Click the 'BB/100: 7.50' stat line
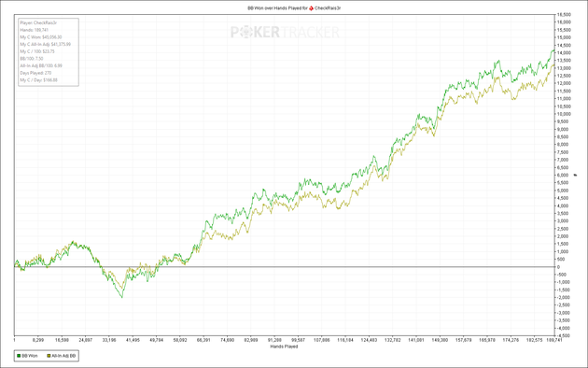This screenshot has height=368, width=588. point(32,59)
